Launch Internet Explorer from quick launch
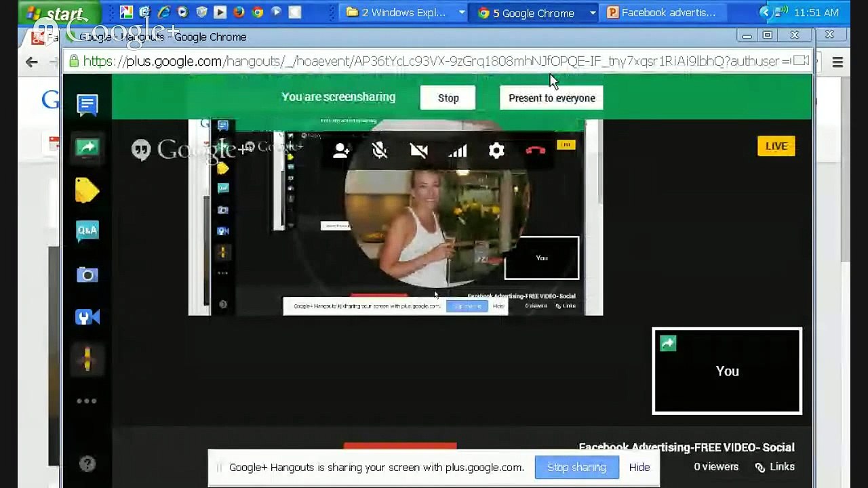The width and height of the screenshot is (868, 488). tap(163, 12)
